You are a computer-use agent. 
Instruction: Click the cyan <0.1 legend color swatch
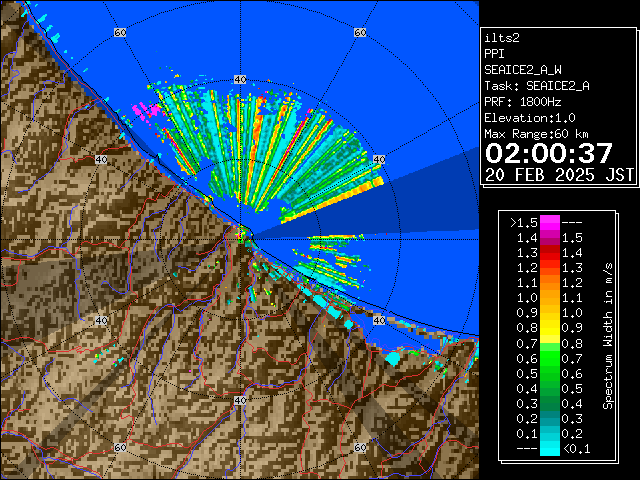(x=549, y=449)
